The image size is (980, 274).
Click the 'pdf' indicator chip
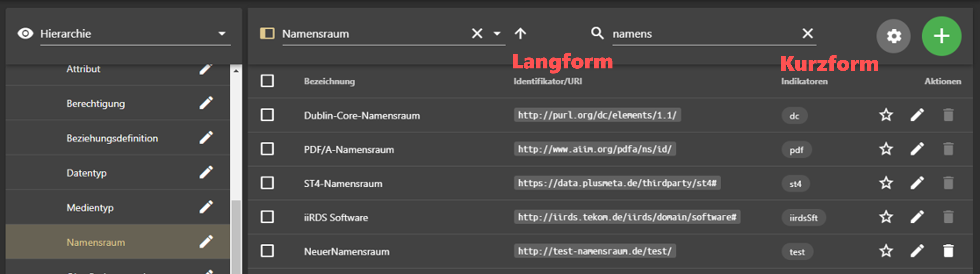pos(796,150)
